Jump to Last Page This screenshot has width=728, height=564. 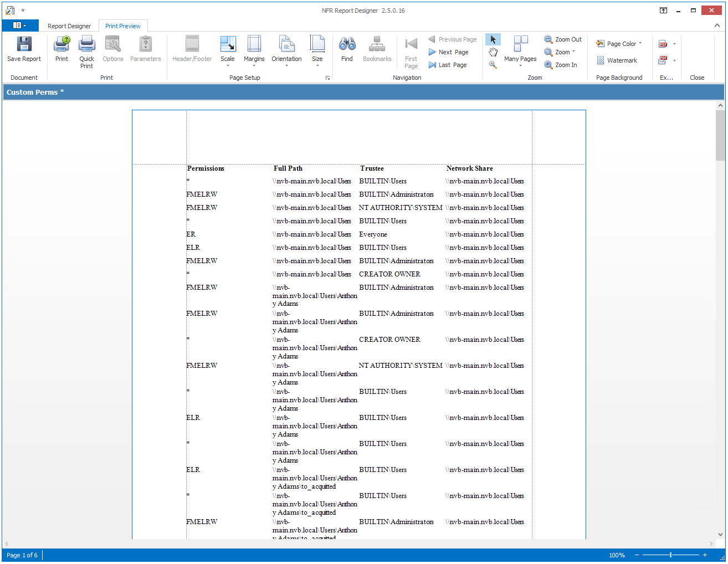447,65
